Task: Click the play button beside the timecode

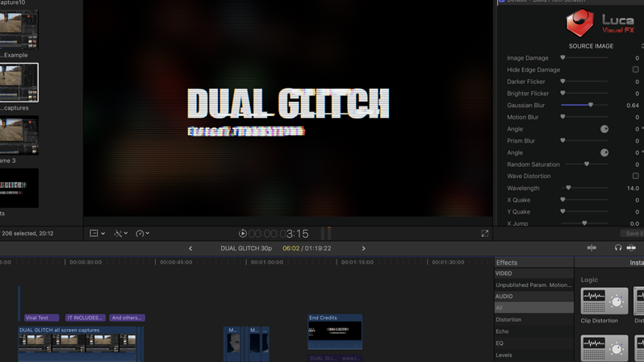Action: tap(243, 234)
